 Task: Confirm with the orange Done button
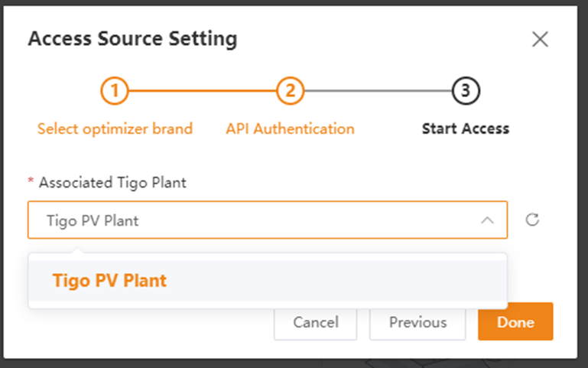point(515,322)
